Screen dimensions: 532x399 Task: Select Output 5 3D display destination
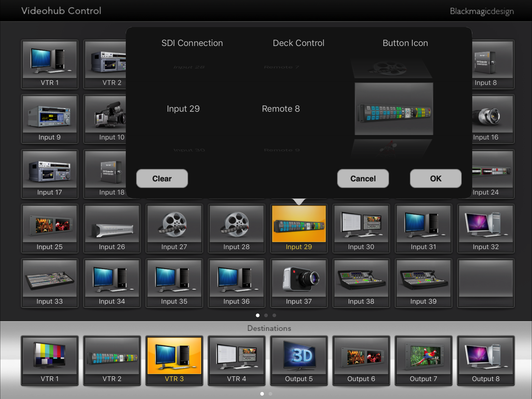299,361
